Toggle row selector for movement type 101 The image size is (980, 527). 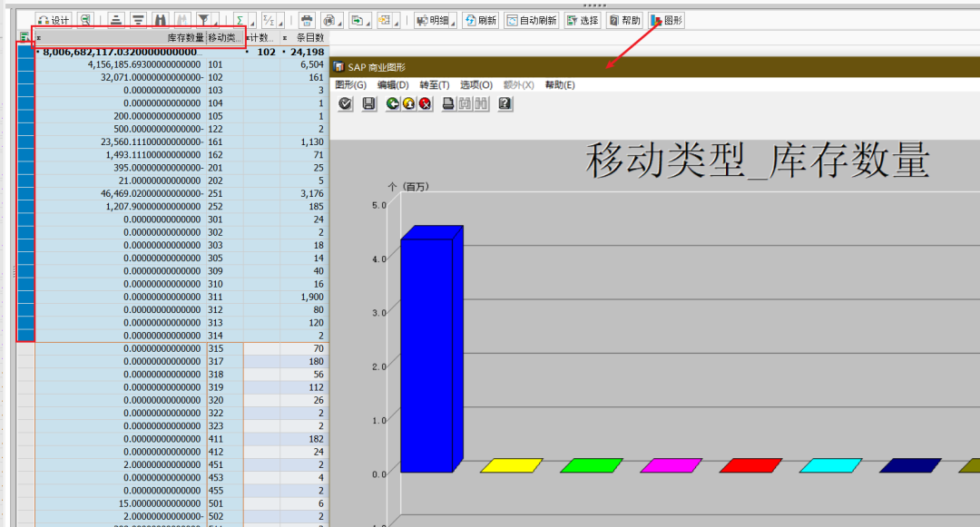[25, 64]
